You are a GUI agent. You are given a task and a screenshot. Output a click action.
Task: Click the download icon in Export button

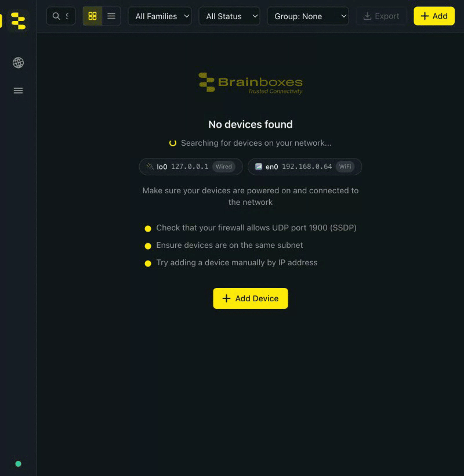pyautogui.click(x=367, y=16)
